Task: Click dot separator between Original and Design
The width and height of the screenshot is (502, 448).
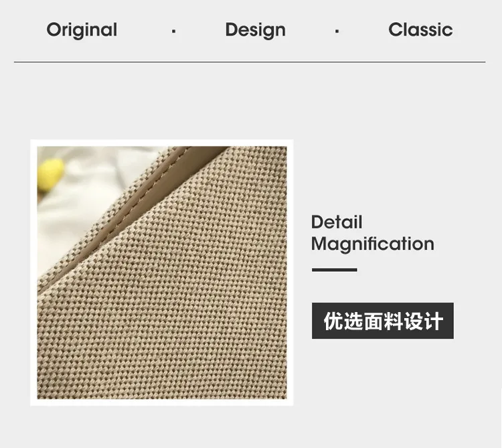Action: pyautogui.click(x=173, y=31)
